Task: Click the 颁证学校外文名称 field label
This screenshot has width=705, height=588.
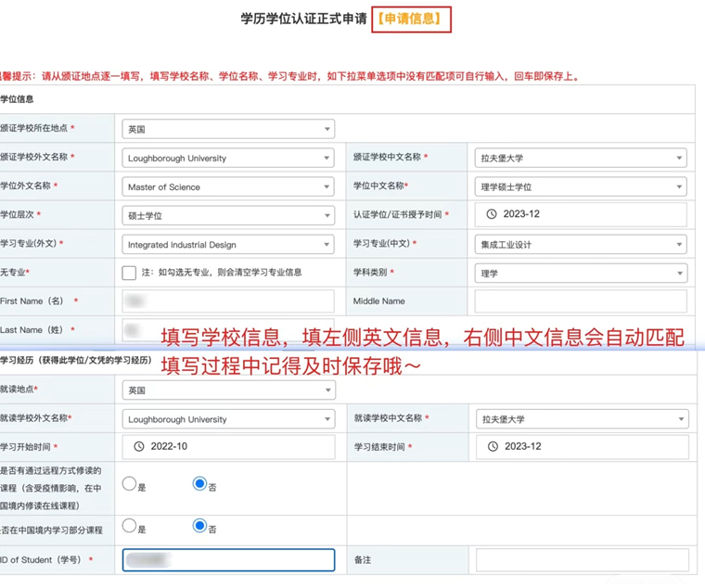Action: 33,157
